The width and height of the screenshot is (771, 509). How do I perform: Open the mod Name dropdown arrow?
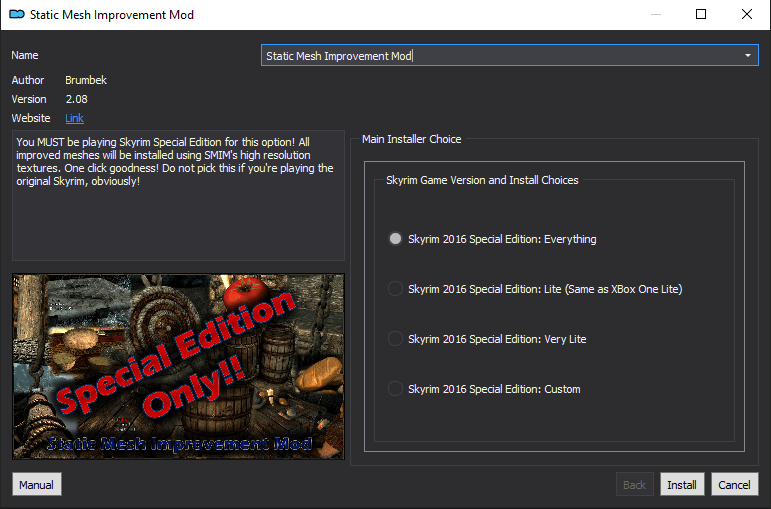[748, 56]
